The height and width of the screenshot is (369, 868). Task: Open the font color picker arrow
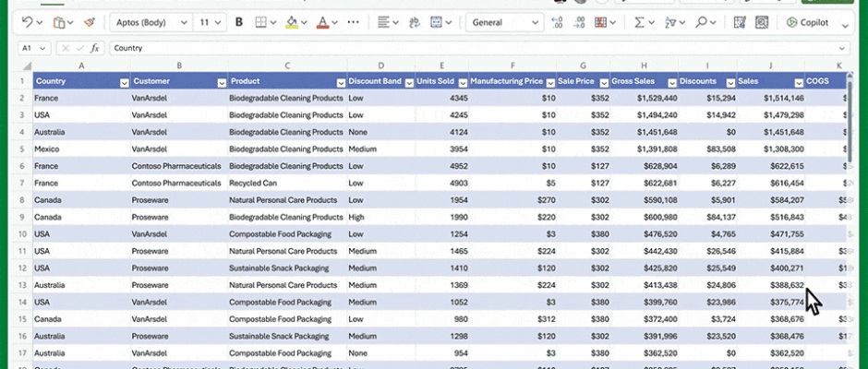tap(335, 22)
